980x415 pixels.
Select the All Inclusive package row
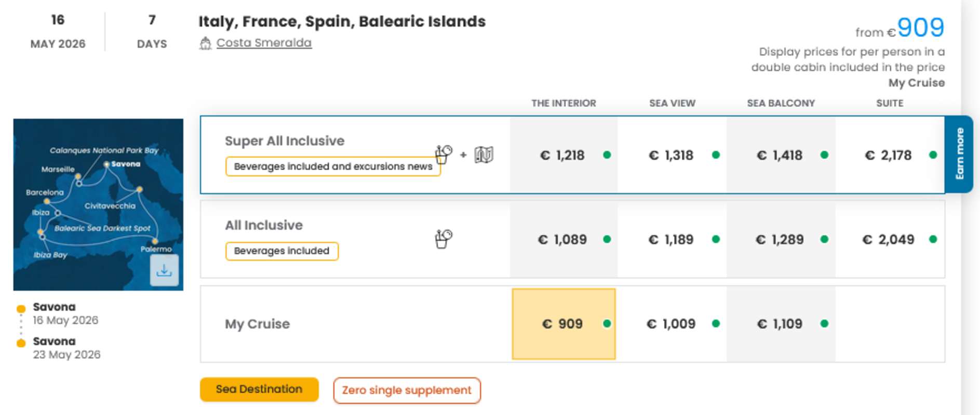[x=264, y=225]
